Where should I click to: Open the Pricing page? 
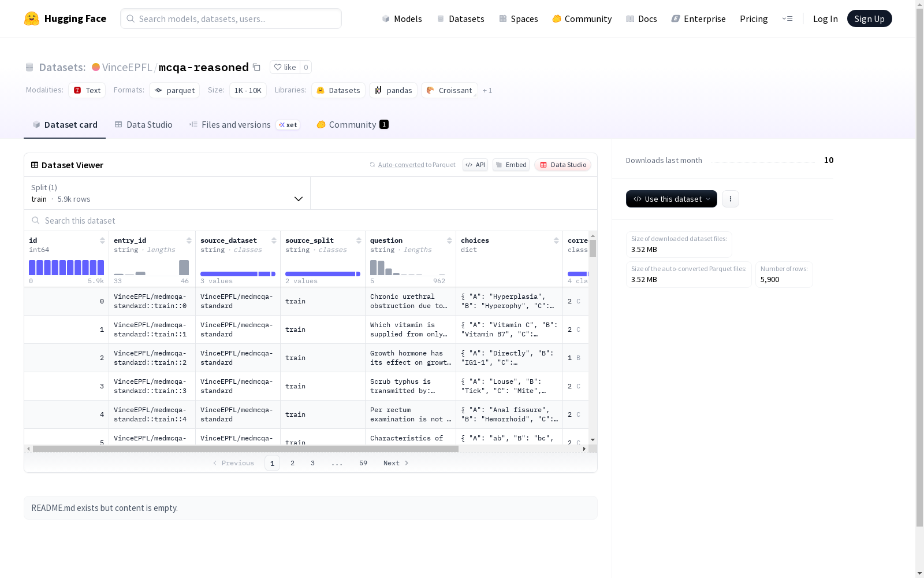click(754, 18)
